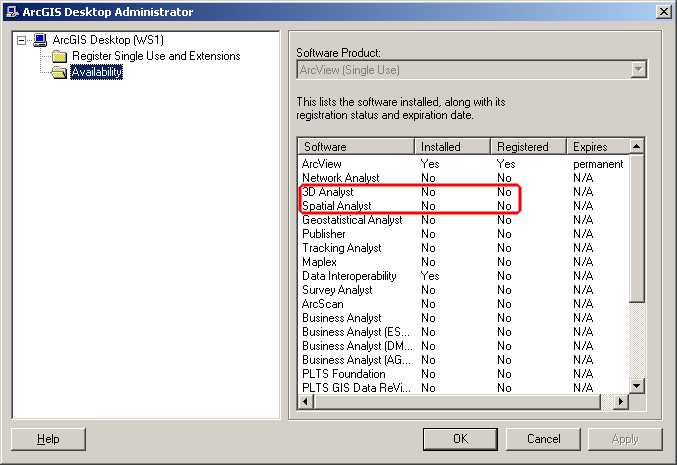Click Expires 'N/A' in Maplex row
677x465 pixels.
[583, 262]
